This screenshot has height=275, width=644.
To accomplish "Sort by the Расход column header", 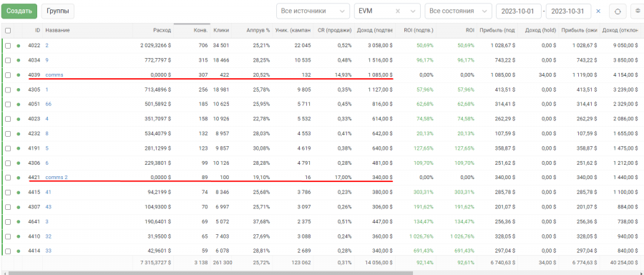I will (162, 30).
